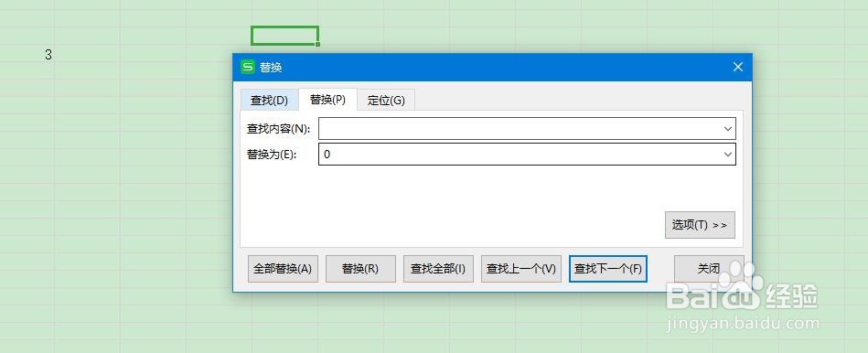
Task: Select the 替换(P) tab
Action: pos(327,100)
